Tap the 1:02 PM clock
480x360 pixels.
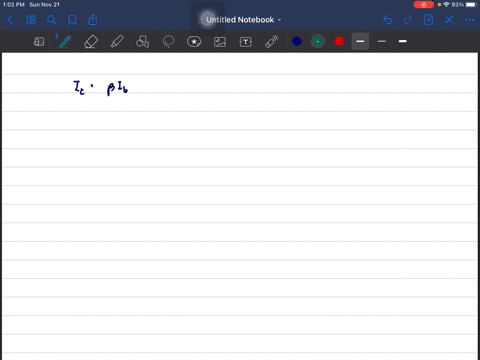coord(14,5)
